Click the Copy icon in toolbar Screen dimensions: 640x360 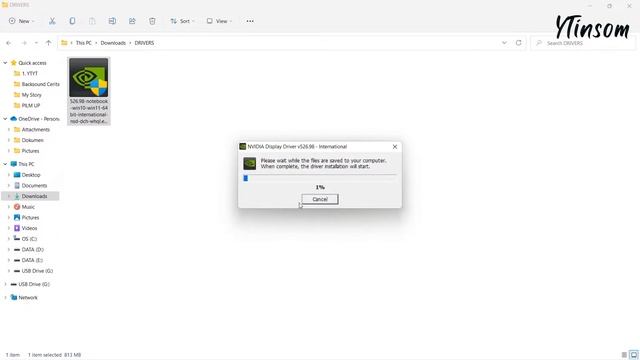pos(72,21)
